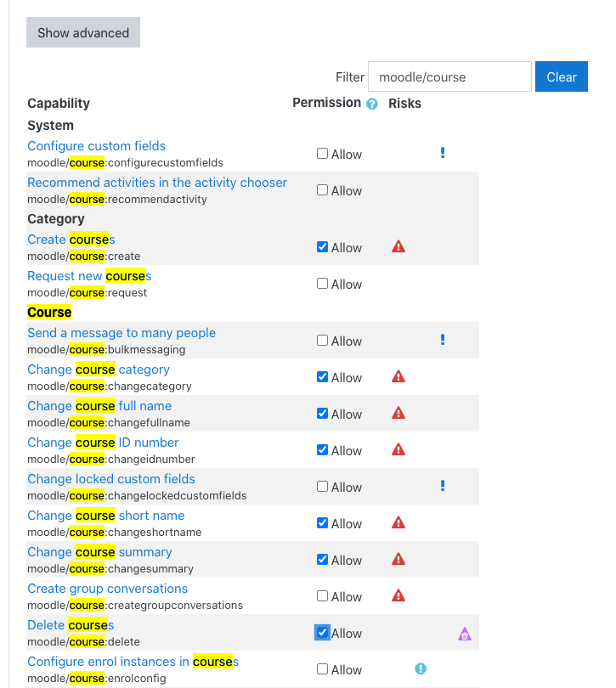Image resolution: width=616 pixels, height=688 pixels.
Task: Click the blue info risk icon for Configure enrol instances
Action: tap(421, 668)
